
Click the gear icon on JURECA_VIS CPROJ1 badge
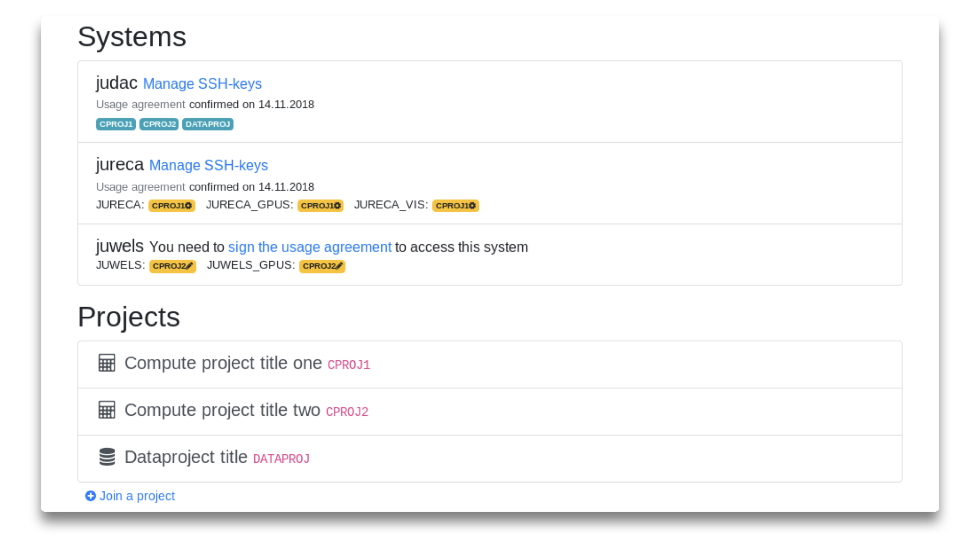click(x=472, y=206)
